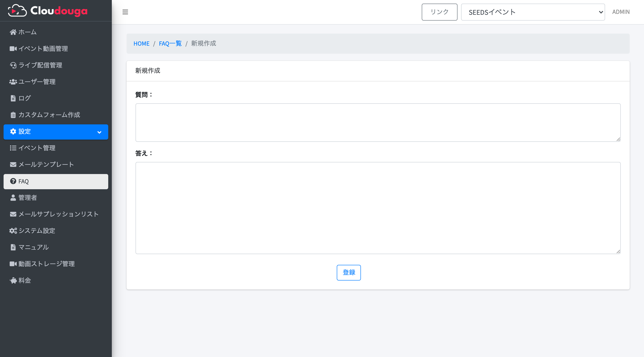Click the video camera icon for イベント動画管理
Viewport: 644px width, 357px height.
(13, 49)
